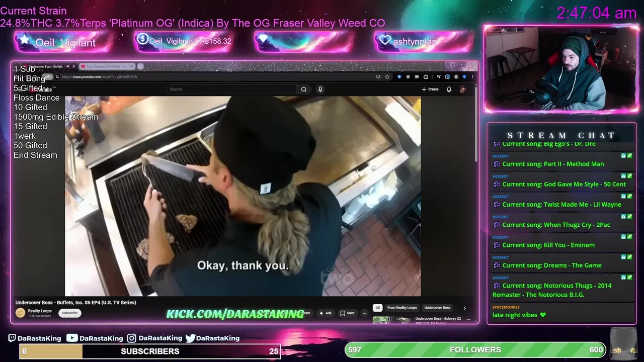Click Oeil_Vigilant CA$158.32 tip badge
Viewport: 644px width, 362px height.
coord(183,41)
